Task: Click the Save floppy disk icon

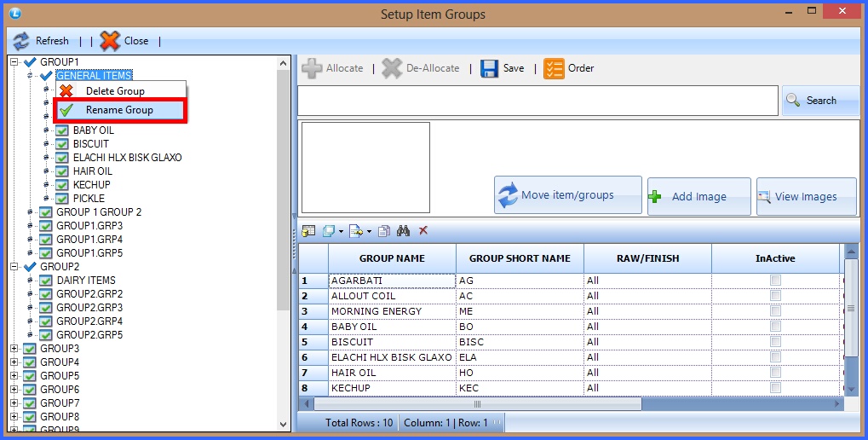Action: tap(490, 68)
